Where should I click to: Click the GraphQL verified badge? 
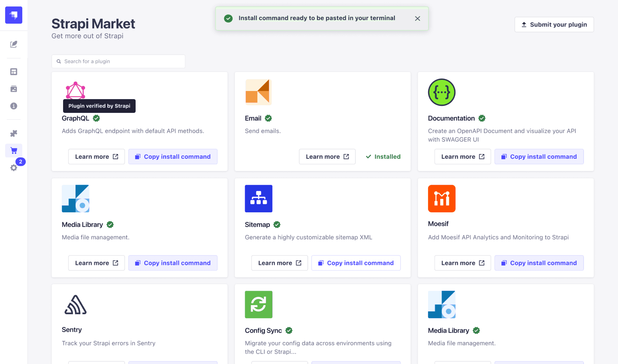click(x=96, y=118)
